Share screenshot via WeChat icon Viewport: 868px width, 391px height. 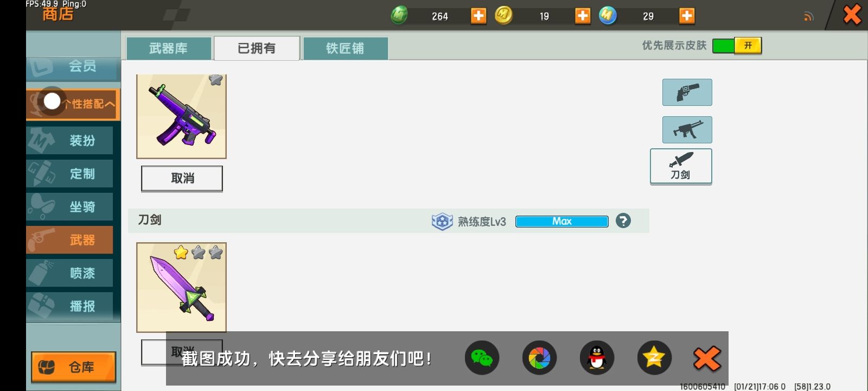(482, 358)
